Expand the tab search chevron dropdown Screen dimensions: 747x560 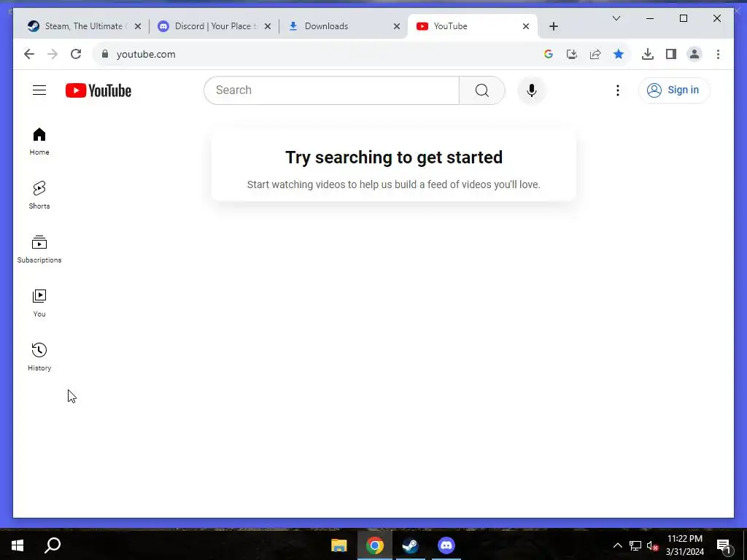[616, 18]
